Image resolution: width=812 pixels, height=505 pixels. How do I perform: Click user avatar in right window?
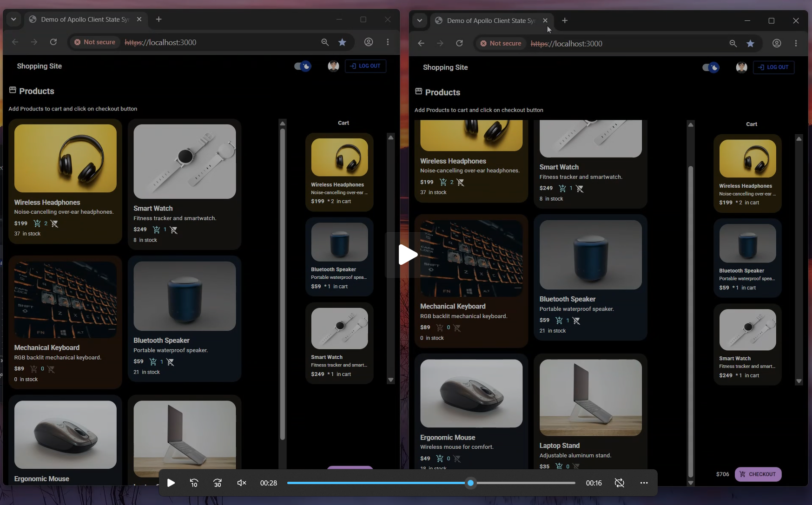click(x=741, y=67)
